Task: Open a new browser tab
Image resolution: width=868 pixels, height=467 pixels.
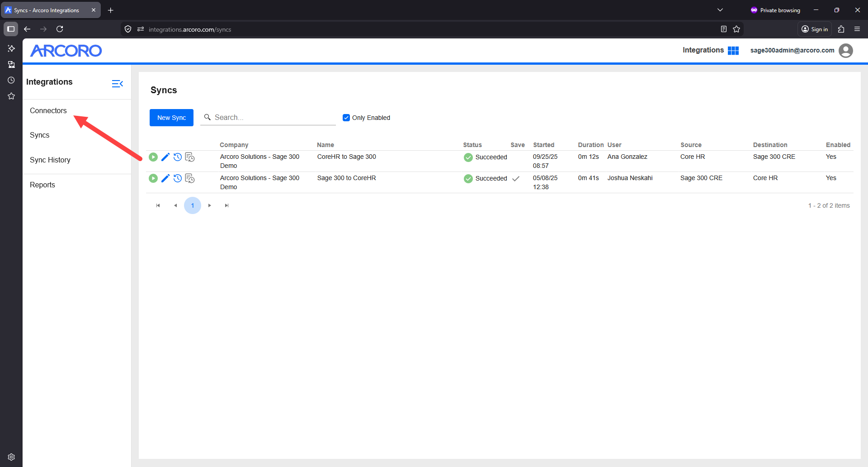Action: click(x=111, y=10)
